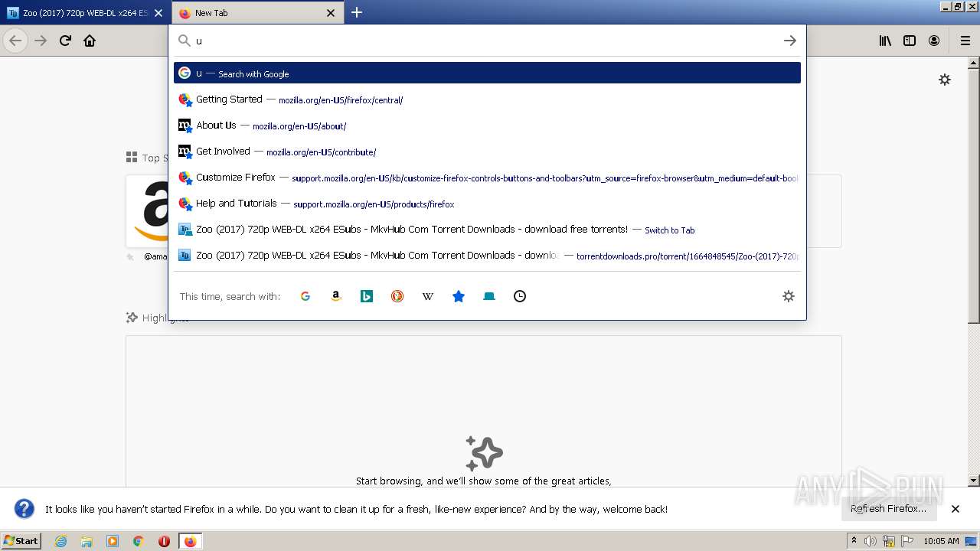Click the page scrollbar down arrow
Image resolution: width=980 pixels, height=551 pixels.
(974, 481)
